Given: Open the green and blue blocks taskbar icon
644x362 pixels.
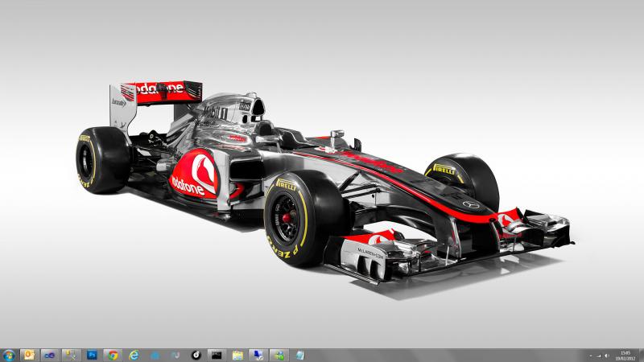Looking at the screenshot, I should [279, 356].
